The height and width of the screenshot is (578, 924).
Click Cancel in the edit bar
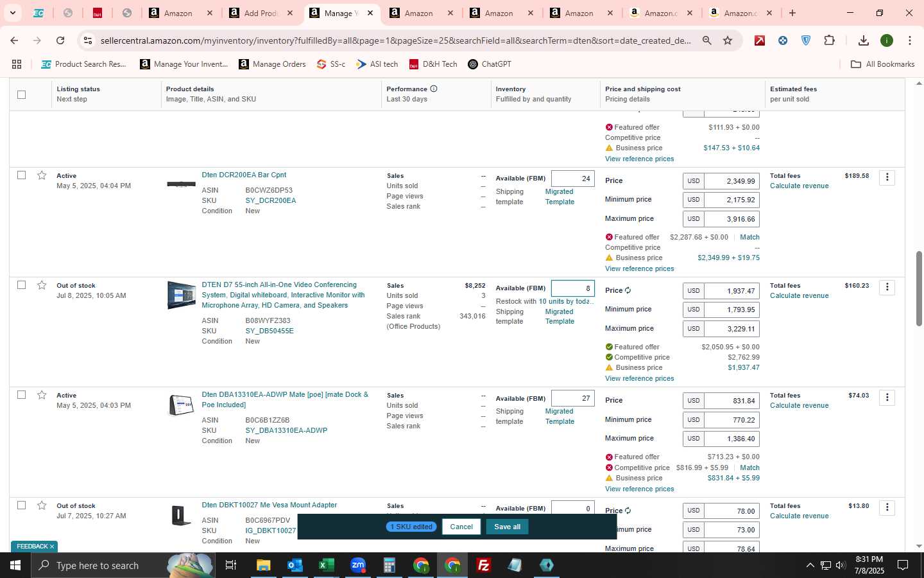point(461,527)
